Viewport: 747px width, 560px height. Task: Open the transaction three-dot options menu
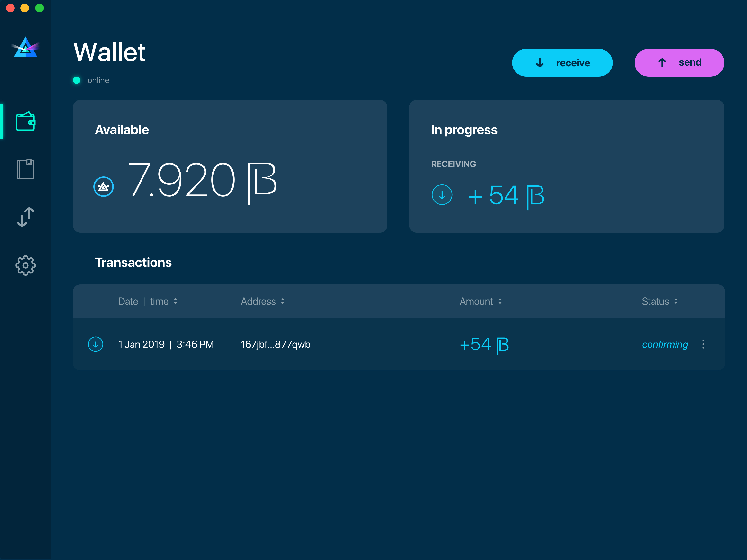tap(703, 344)
